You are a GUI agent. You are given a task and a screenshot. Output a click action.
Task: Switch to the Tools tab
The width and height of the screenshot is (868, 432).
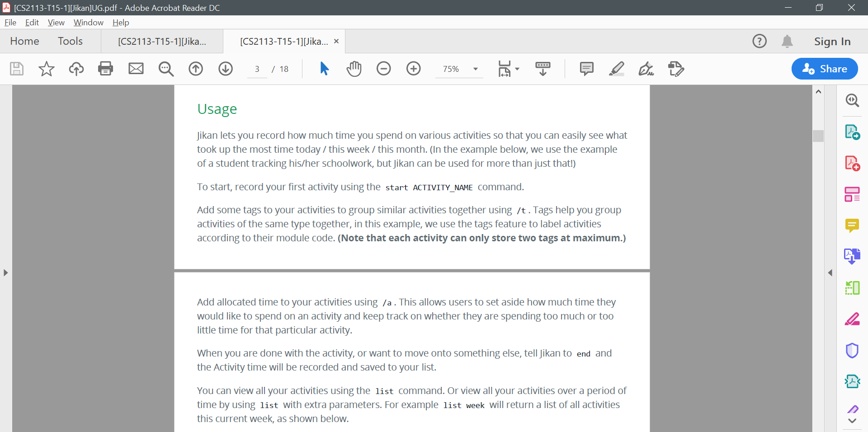click(x=70, y=41)
